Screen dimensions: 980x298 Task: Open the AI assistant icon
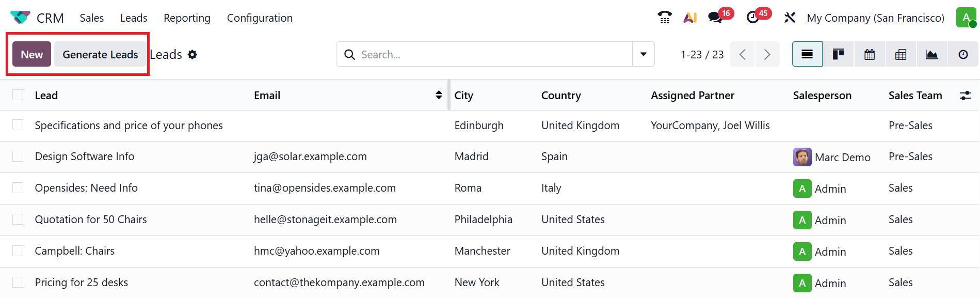tap(690, 18)
